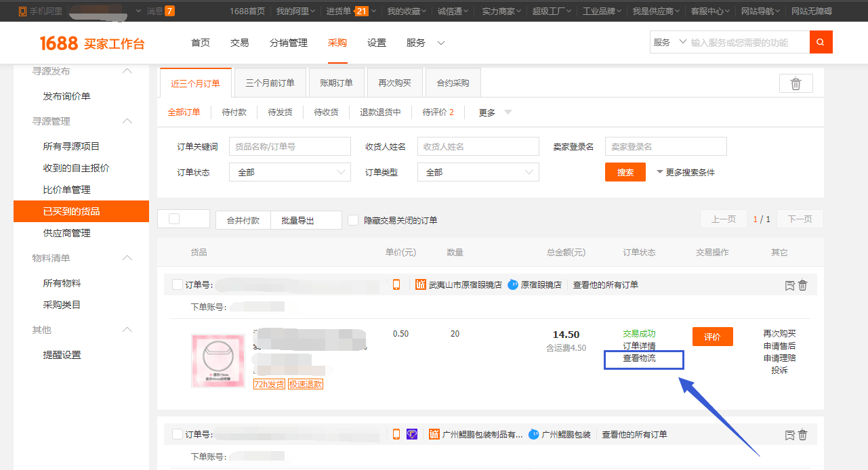This screenshot has height=470, width=868.
Task: Add a note to the 武夷山市原宿眼镜店 order
Action: click(x=789, y=285)
